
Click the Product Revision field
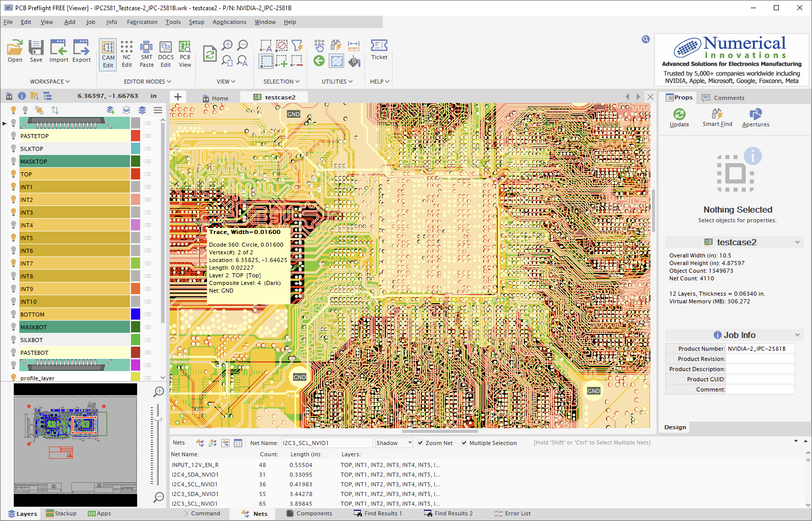pos(760,359)
